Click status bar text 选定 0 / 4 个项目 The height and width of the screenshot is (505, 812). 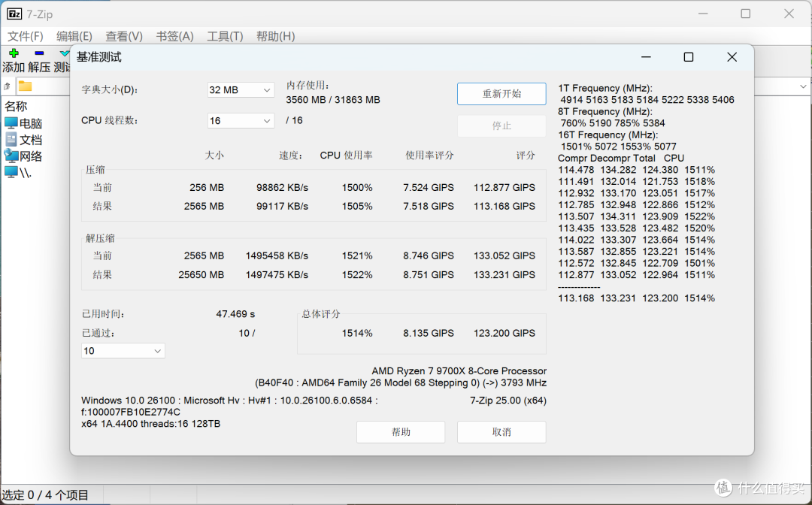click(x=46, y=495)
